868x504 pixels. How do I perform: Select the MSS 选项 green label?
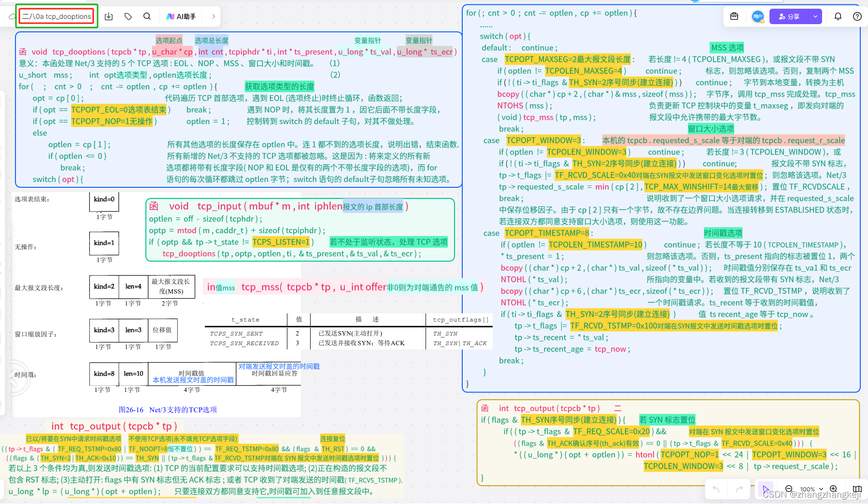point(727,47)
